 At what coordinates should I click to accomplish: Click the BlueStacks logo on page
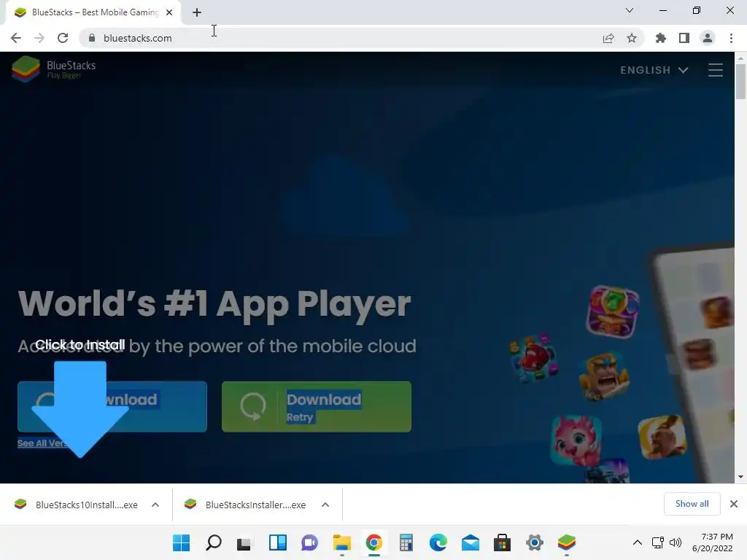click(x=54, y=69)
